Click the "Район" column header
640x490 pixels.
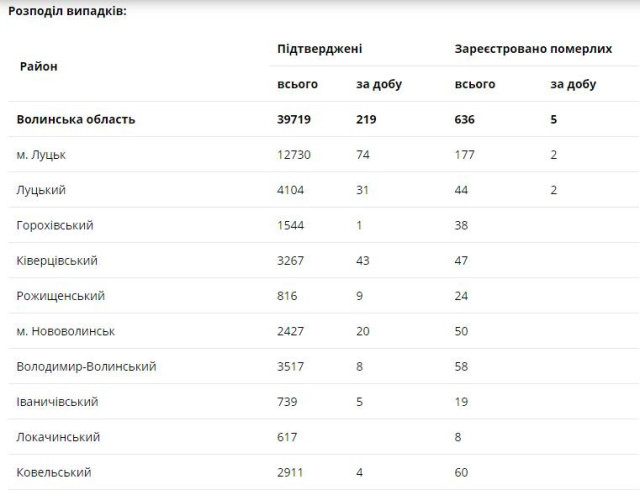38,66
